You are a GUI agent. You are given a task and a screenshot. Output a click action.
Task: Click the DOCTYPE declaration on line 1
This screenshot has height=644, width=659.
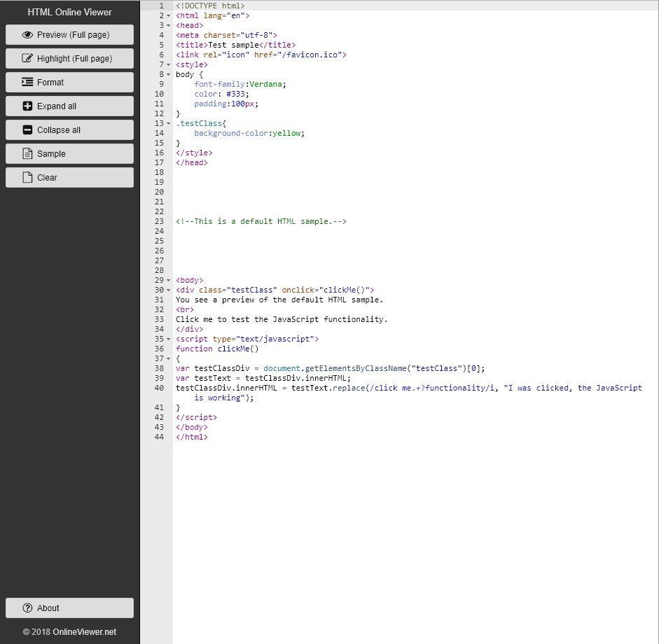(210, 6)
